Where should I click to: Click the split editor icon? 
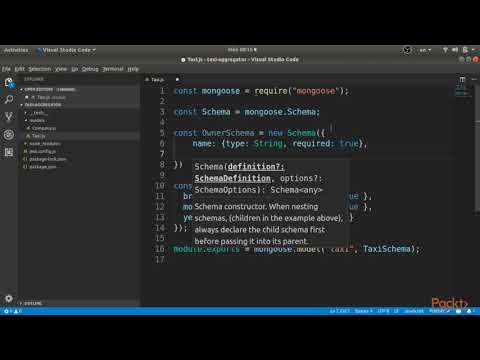point(462,79)
